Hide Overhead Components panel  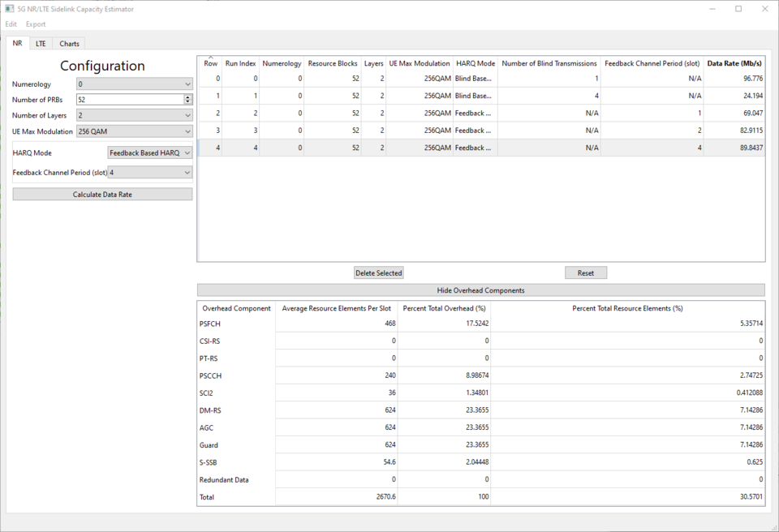(x=480, y=290)
